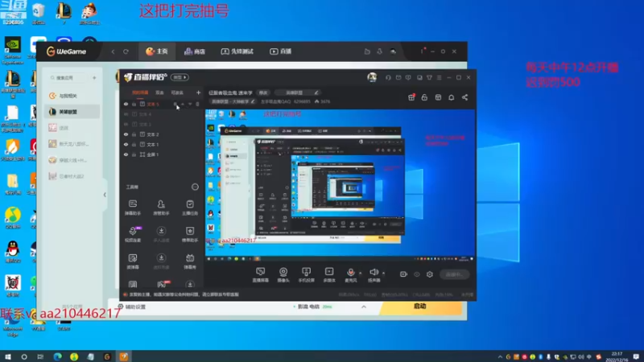
Task: Open the 房管助手 room manager tool
Action: click(x=161, y=208)
